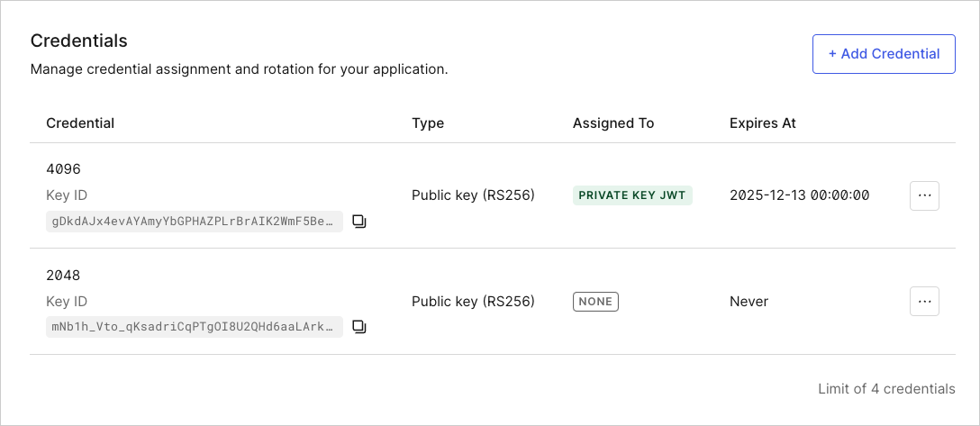Click the Credentials section heading
Viewport: 980px width, 426px height.
[78, 41]
